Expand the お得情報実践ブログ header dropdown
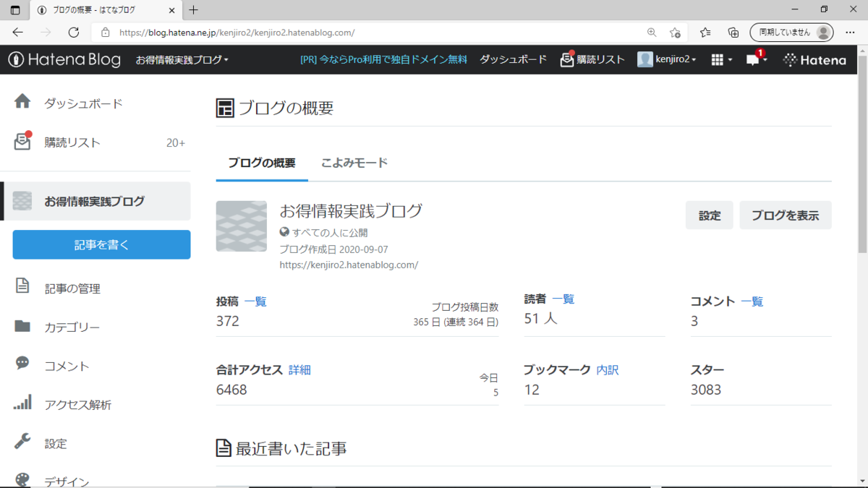868x488 pixels. 182,60
